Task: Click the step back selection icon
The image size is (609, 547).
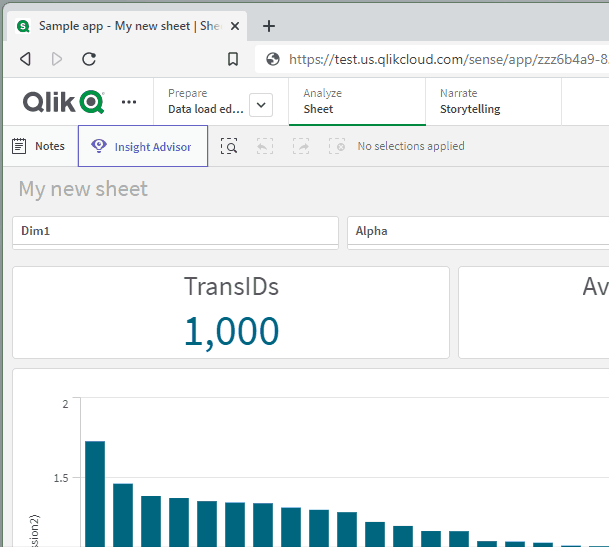Action: tap(265, 147)
